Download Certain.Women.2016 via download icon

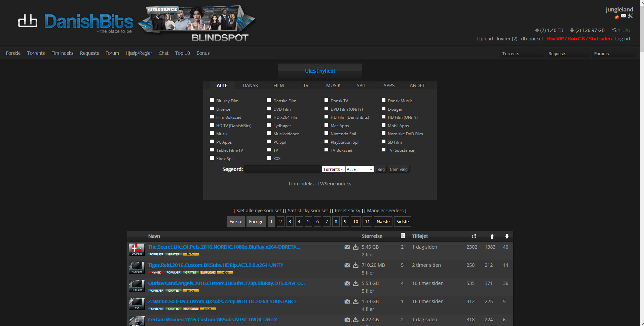(355, 320)
